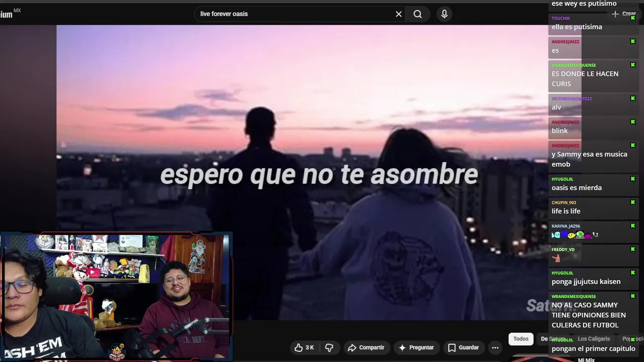Viewport: 644px width, 362px height.
Task: Click chat message 'y Sammy esa es musica emob'
Action: 589,159
